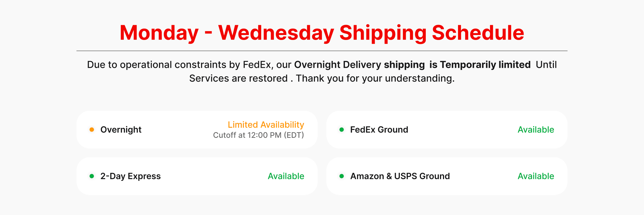Click the orange Limited Availability text
Viewport: 644px width, 215px height.
266,125
